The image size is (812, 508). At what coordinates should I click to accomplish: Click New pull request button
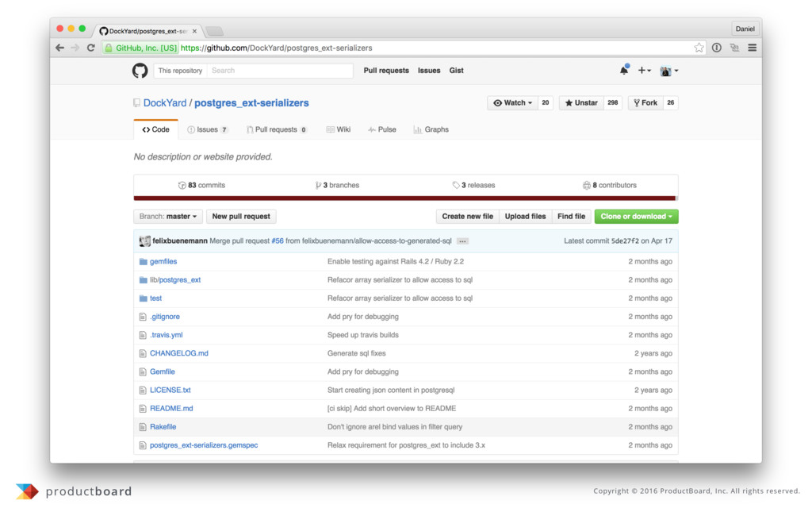241,216
